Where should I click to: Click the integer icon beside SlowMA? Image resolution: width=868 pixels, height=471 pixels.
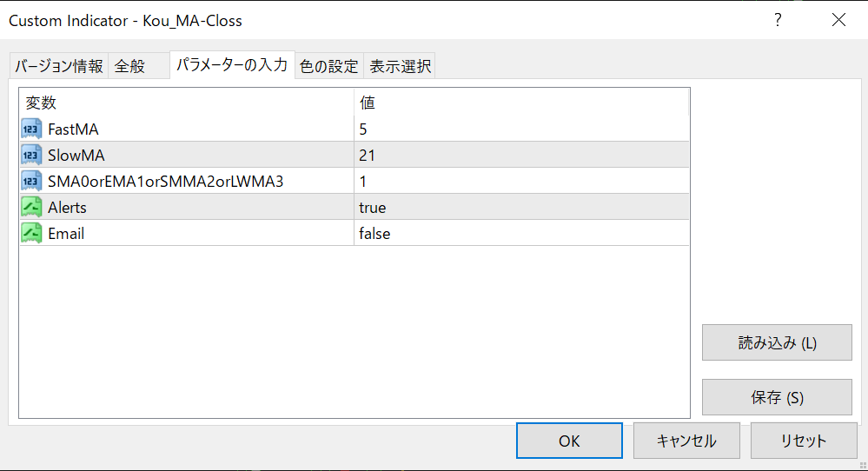[31, 155]
